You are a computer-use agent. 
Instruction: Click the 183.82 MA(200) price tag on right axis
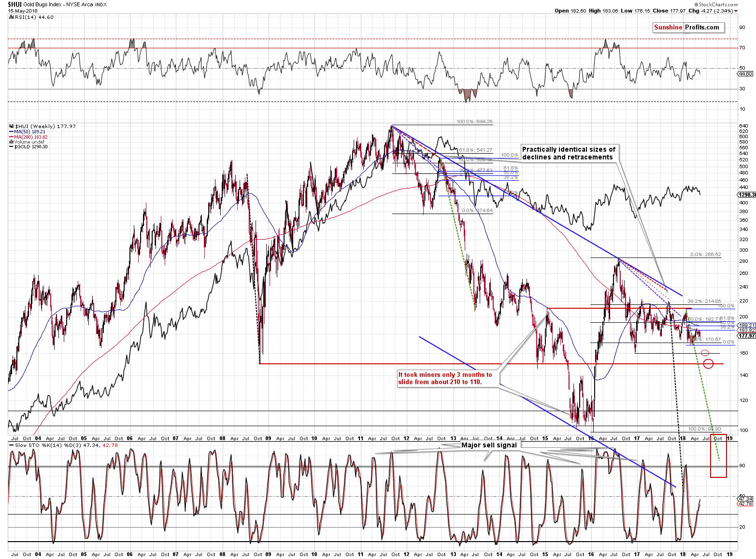747,330
